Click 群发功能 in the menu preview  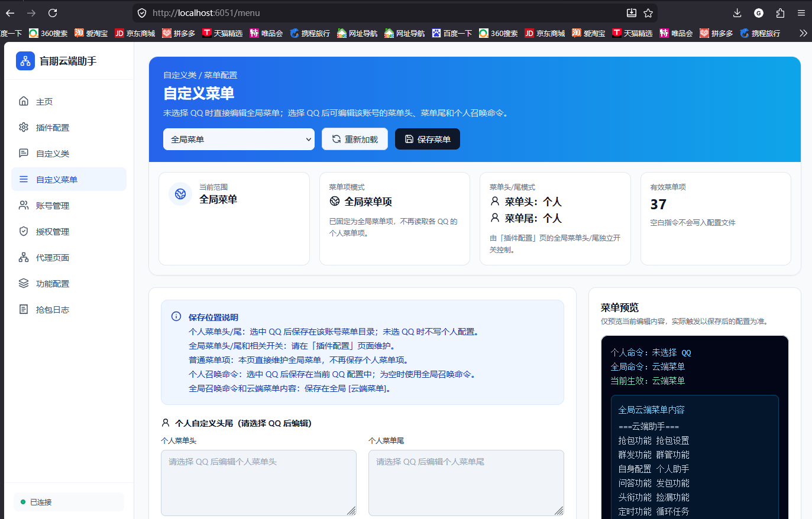(x=635, y=455)
